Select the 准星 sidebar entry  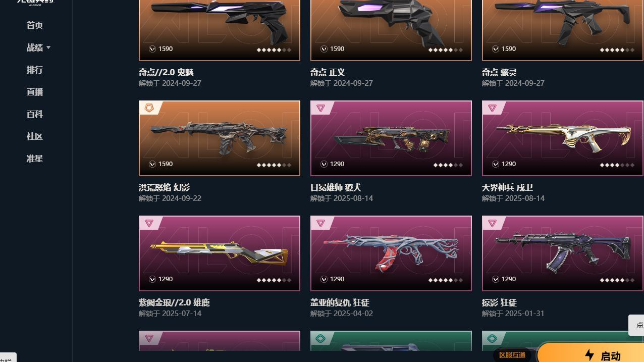click(x=35, y=159)
